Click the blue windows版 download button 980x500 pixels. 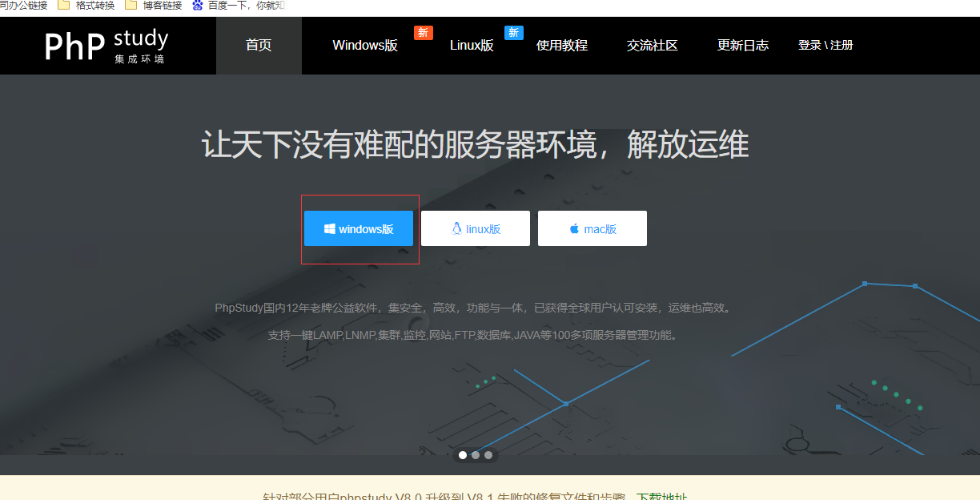tap(359, 228)
